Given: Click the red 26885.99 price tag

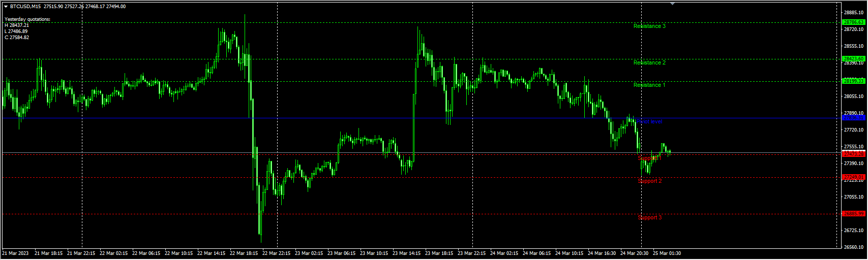Looking at the screenshot, I should 853,214.
